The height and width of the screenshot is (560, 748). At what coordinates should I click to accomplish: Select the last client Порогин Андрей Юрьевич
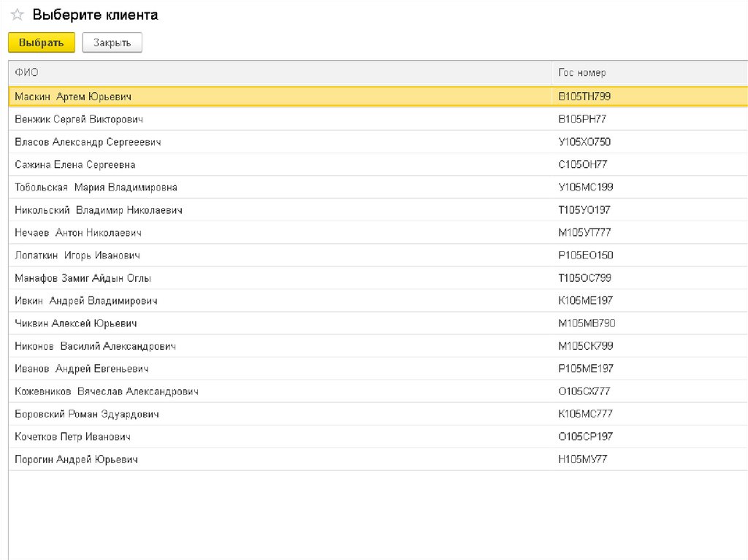pos(76,459)
